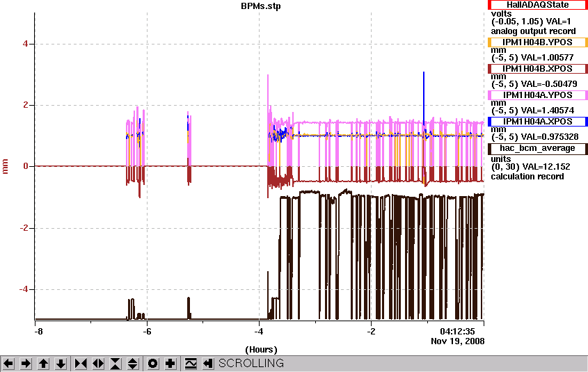
Task: Click the circle auto-scale toolbar icon
Action: [153, 364]
